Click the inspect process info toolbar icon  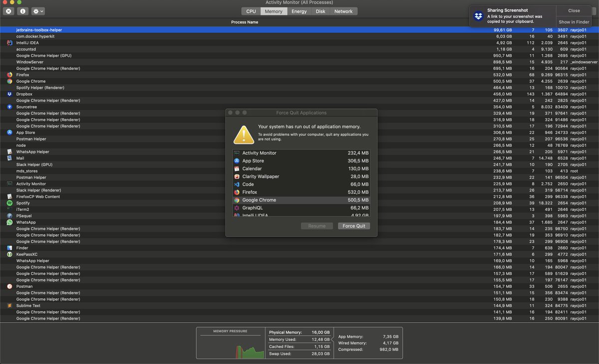(23, 11)
